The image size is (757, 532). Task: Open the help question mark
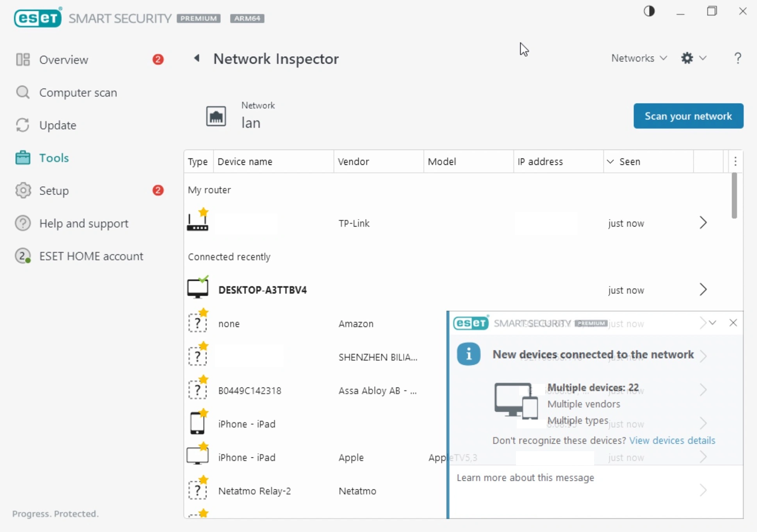tap(737, 58)
